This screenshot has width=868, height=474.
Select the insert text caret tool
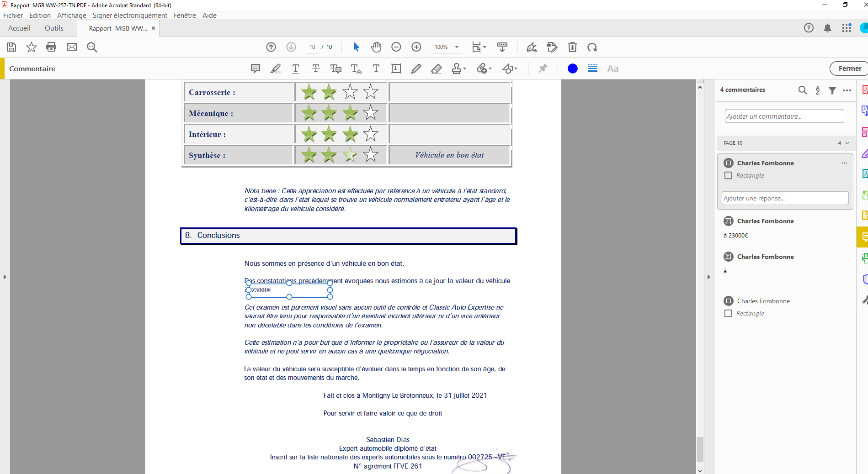click(x=356, y=68)
